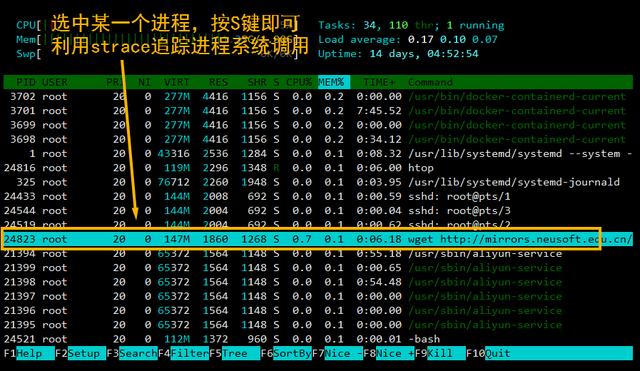The image size is (640, 371).
Task: Click the 76712 VIRT value of journald
Action: (x=173, y=182)
